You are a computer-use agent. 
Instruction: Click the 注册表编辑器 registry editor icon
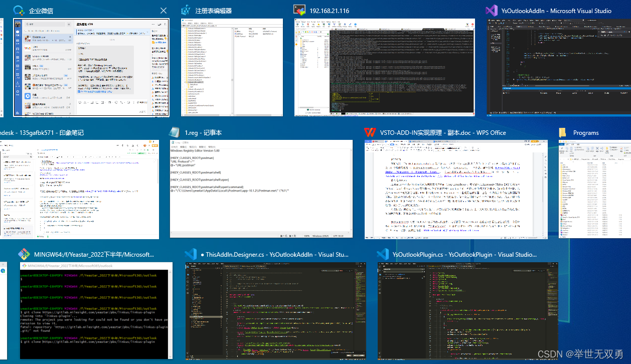186,11
